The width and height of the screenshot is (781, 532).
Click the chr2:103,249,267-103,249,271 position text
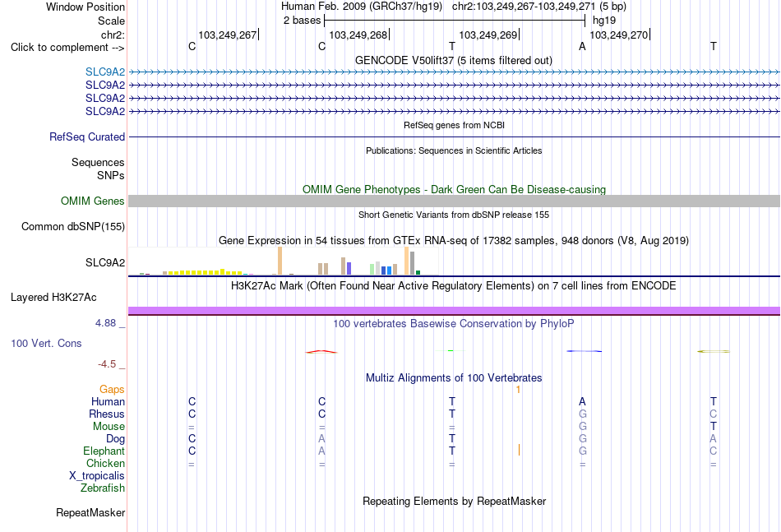pos(524,7)
